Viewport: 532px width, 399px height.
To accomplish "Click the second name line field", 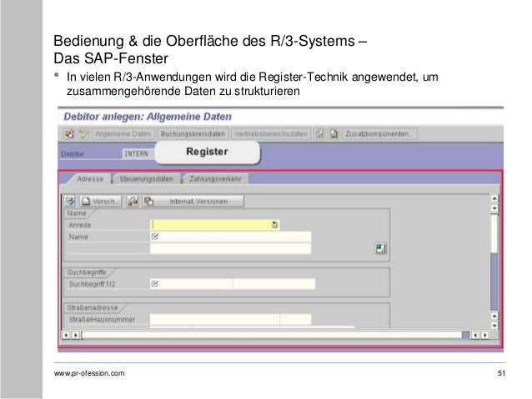I will (230, 248).
